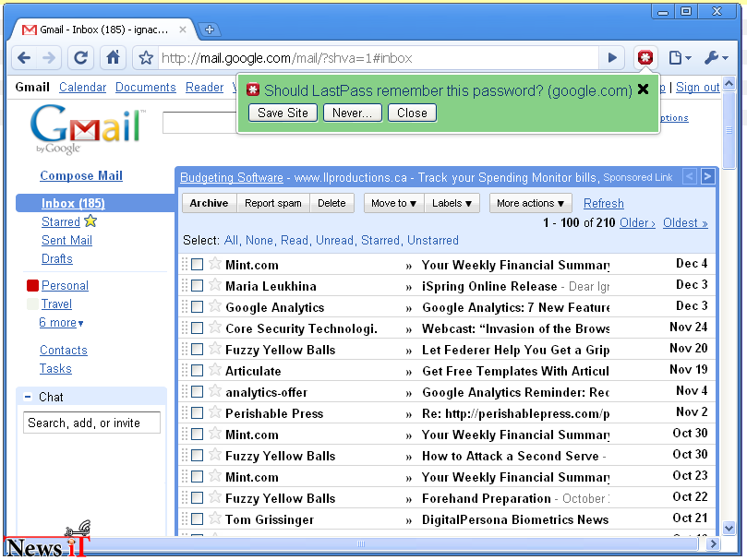Viewport: 747px width, 560px height.
Task: Open the Contacts link
Action: [x=64, y=351]
